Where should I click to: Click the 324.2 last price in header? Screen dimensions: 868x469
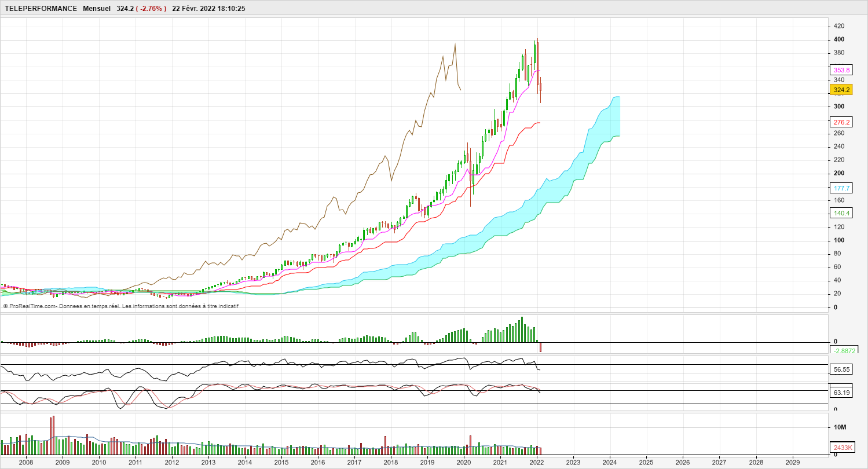[125, 9]
